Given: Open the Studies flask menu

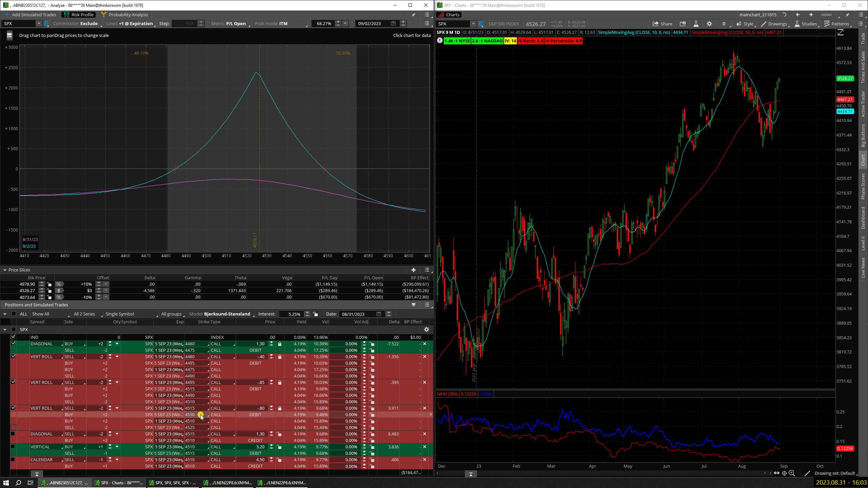Looking at the screenshot, I should (x=806, y=24).
